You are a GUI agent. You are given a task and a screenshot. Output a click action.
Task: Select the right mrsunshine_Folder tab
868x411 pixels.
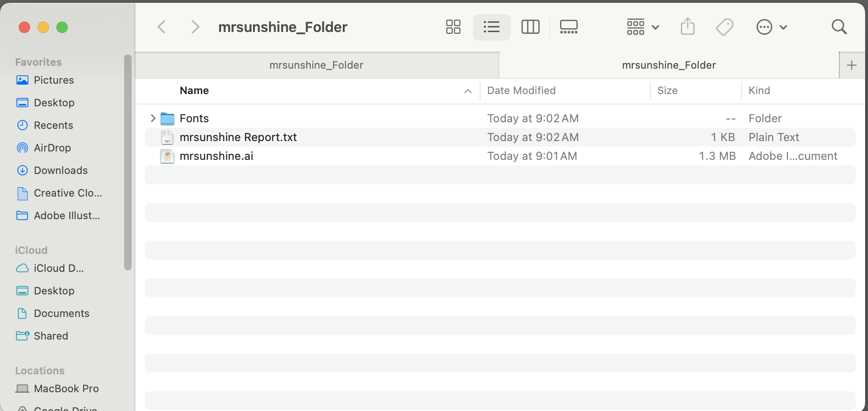(669, 65)
